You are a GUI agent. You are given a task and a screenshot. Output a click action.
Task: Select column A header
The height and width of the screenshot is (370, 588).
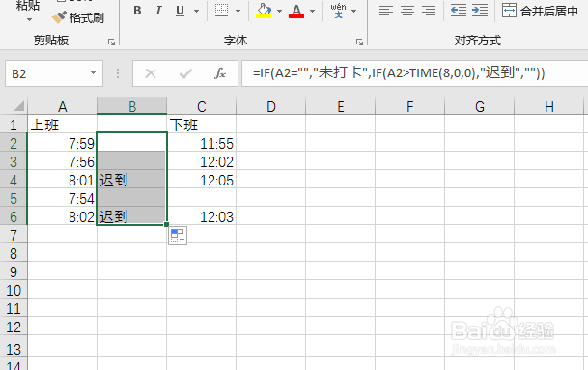tap(62, 106)
